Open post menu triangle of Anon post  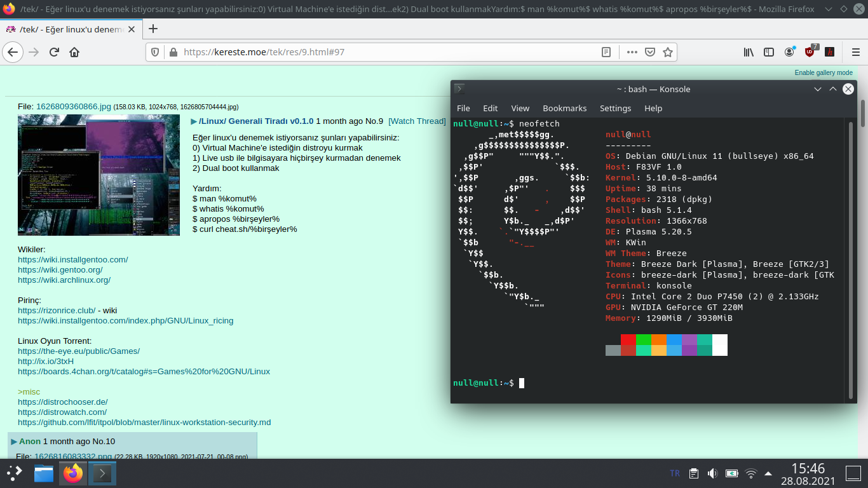[14, 441]
